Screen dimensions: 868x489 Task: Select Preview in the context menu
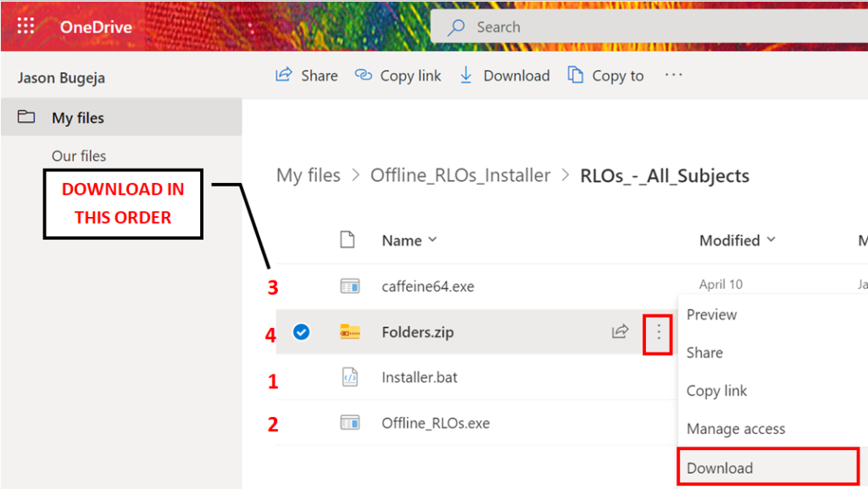[x=711, y=314]
